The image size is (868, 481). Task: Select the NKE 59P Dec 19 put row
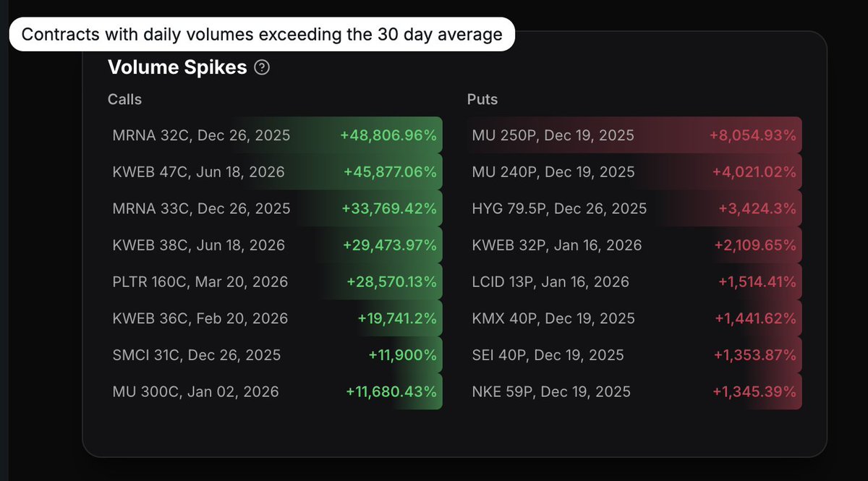[634, 391]
